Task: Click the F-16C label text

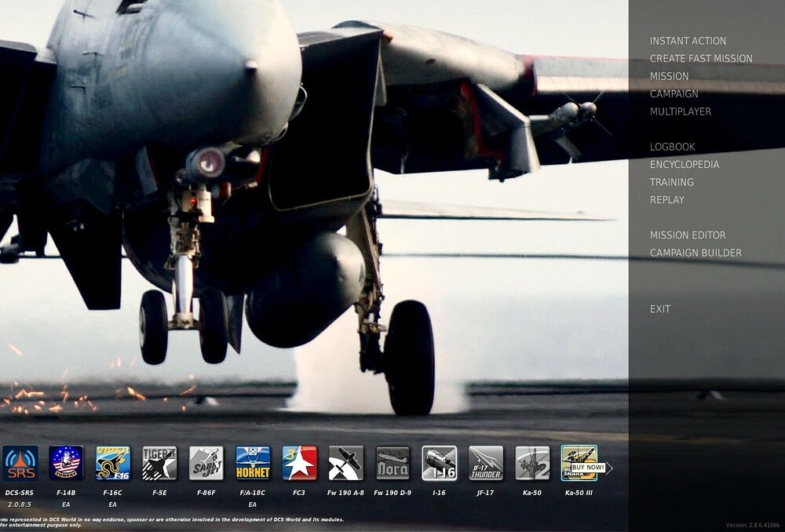Action: 112,493
